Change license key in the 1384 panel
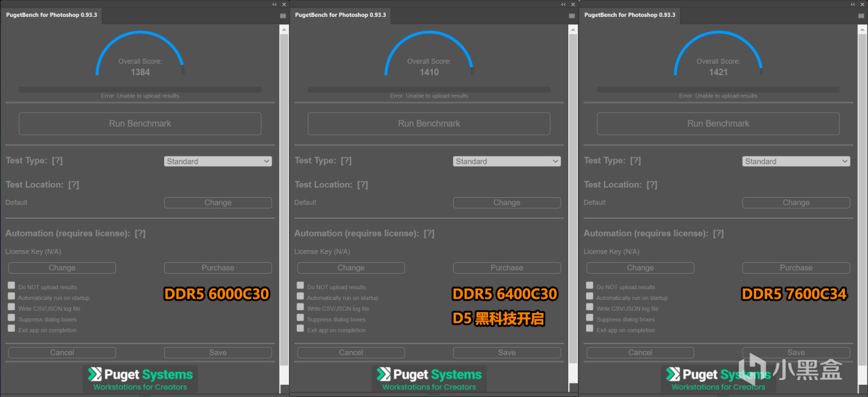Screen dimensions: 868x397 [x=62, y=268]
